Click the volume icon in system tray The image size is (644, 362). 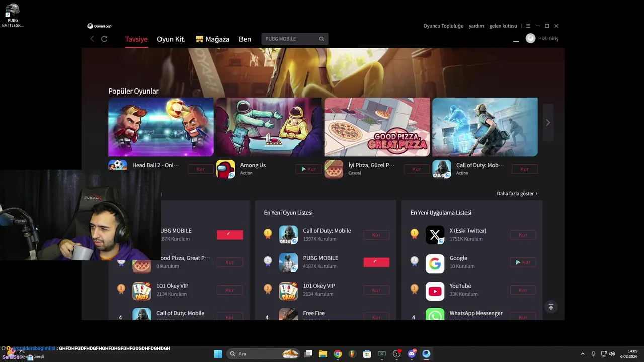(x=612, y=354)
